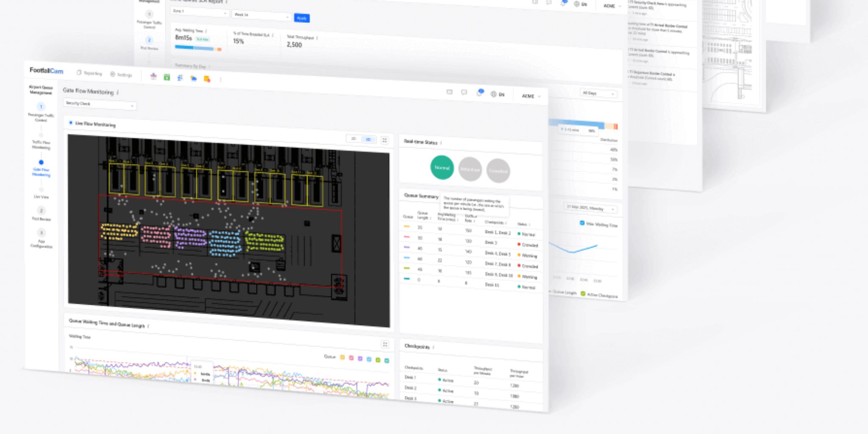The width and height of the screenshot is (868, 434).
Task: Switch the floor plan to 3D view
Action: (368, 139)
